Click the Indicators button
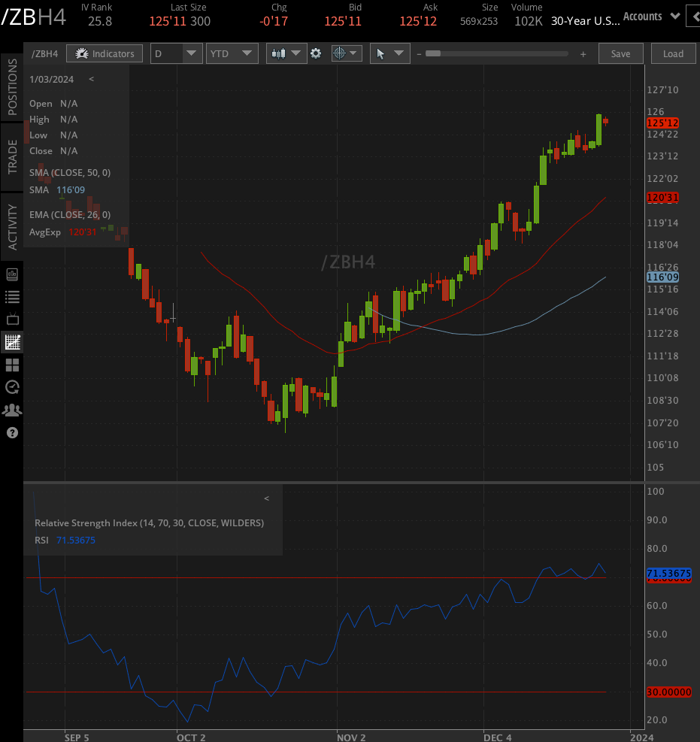Screen dimensions: 700x742 pyautogui.click(x=105, y=53)
